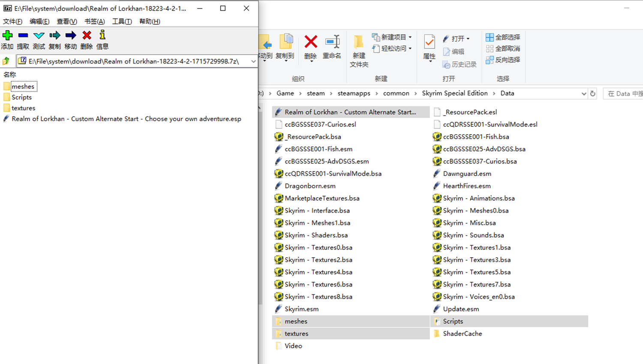Open the Help (帮助) menu in 7-Zip
The height and width of the screenshot is (364, 643).
(x=150, y=21)
